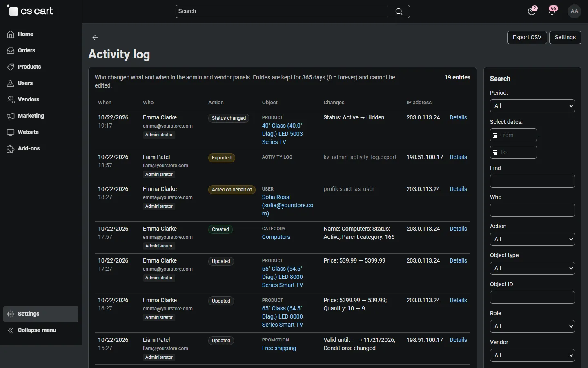Click the magnifier icon in search bar
This screenshot has width=588, height=368.
pyautogui.click(x=399, y=11)
